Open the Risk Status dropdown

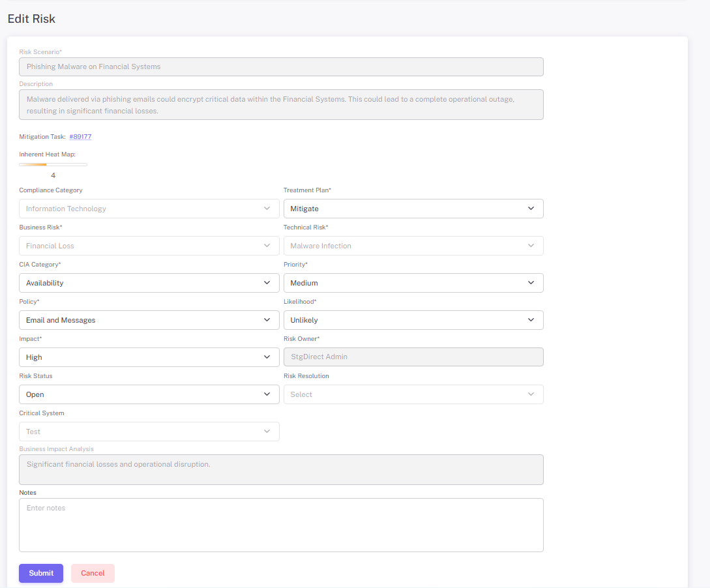[x=149, y=394]
